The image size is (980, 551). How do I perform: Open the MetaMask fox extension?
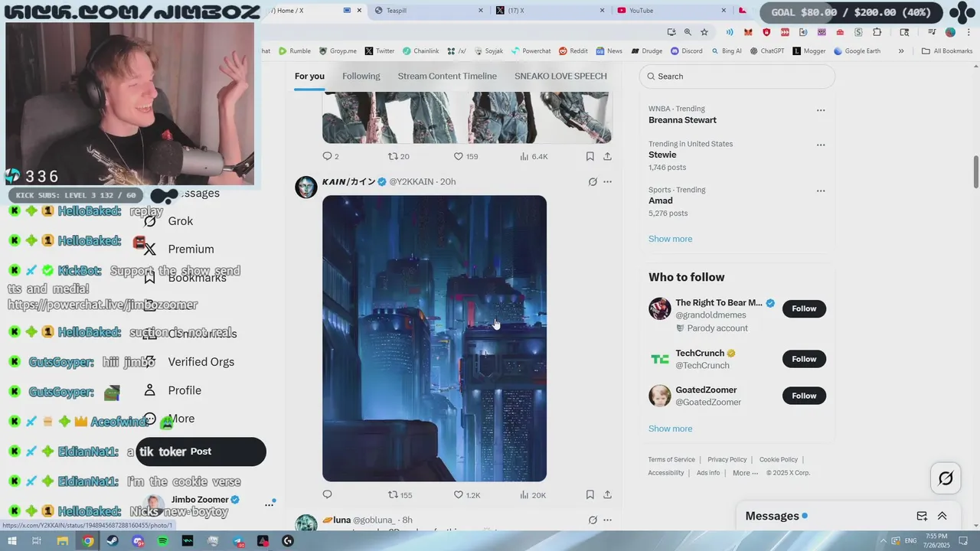click(x=748, y=32)
